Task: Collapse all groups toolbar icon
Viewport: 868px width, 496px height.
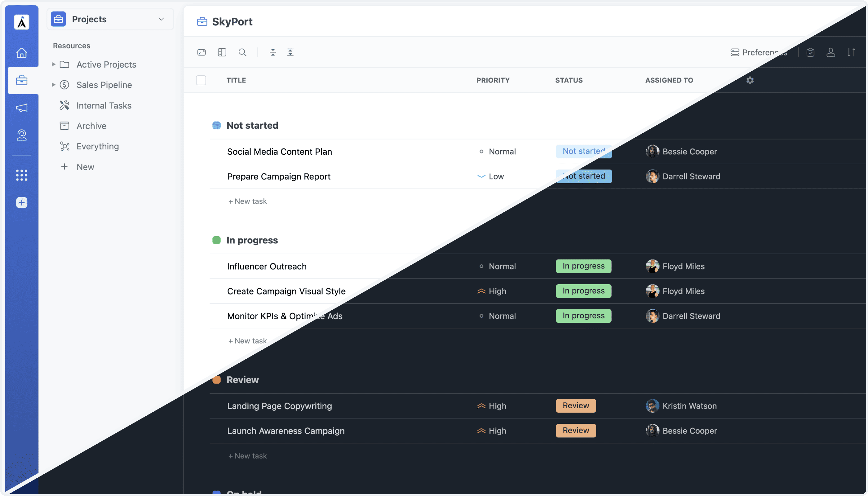Action: point(273,52)
